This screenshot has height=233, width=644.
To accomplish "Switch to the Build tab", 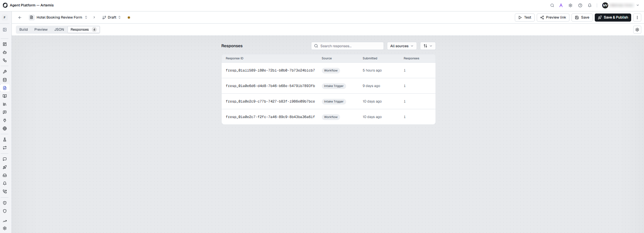I will [x=24, y=30].
